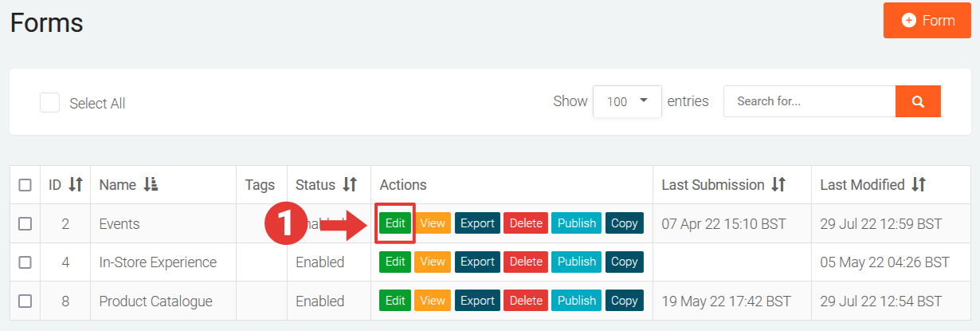Sort table by ID column arrows
The width and height of the screenshot is (980, 331).
(76, 185)
